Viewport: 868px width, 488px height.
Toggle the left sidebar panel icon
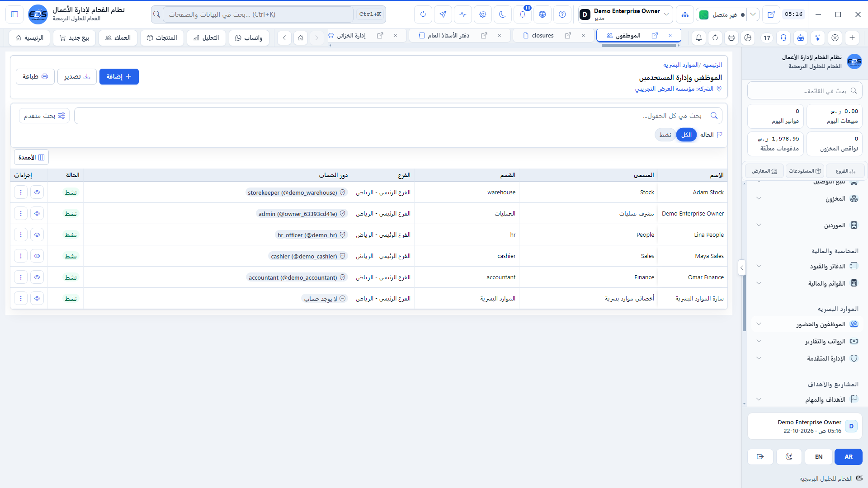tap(14, 14)
